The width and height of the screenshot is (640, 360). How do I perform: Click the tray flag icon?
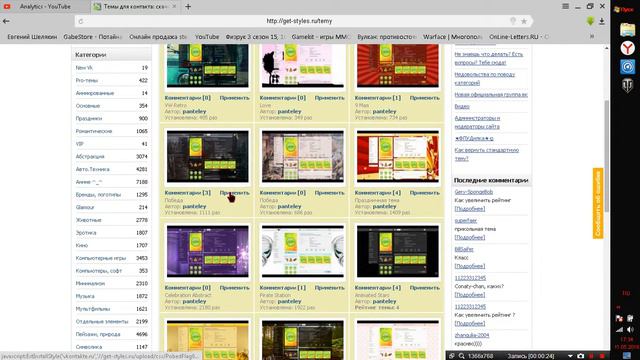pos(619,318)
